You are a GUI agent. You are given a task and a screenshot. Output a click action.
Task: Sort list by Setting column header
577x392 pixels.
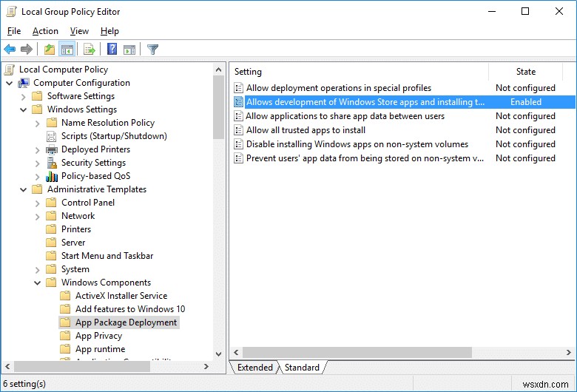pyautogui.click(x=360, y=72)
